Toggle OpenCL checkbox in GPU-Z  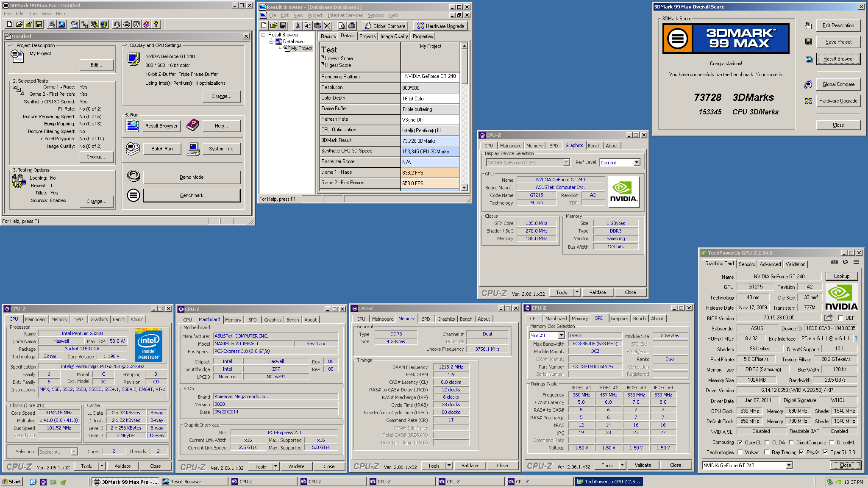click(740, 443)
